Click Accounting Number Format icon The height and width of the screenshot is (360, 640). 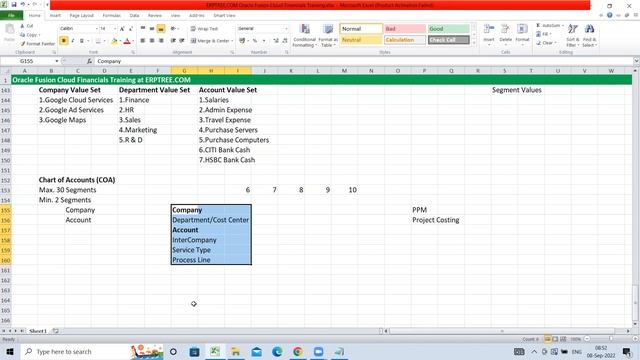click(x=242, y=41)
